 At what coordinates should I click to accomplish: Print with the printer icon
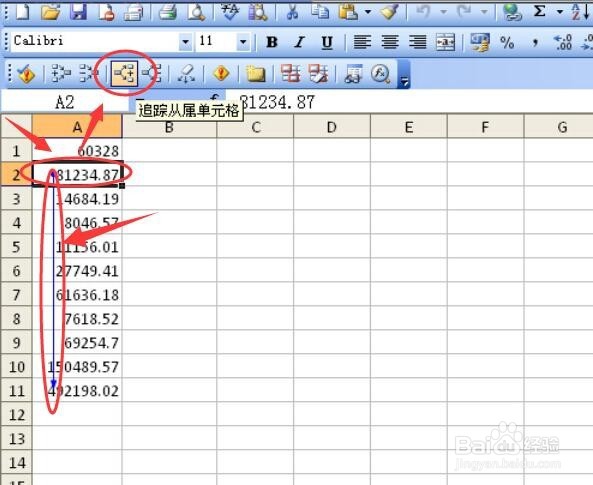point(168,12)
